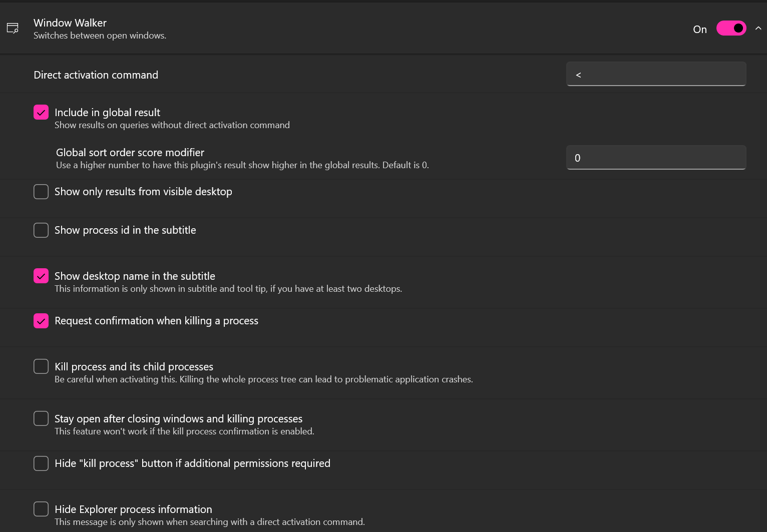This screenshot has width=767, height=532.
Task: Click the warning "Be careful when activating this"
Action: 116,379
